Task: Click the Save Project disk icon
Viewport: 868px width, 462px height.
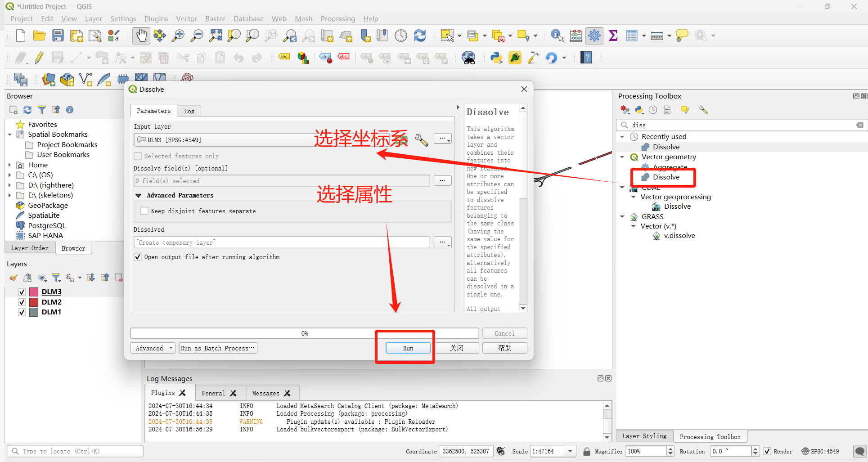Action: click(58, 36)
